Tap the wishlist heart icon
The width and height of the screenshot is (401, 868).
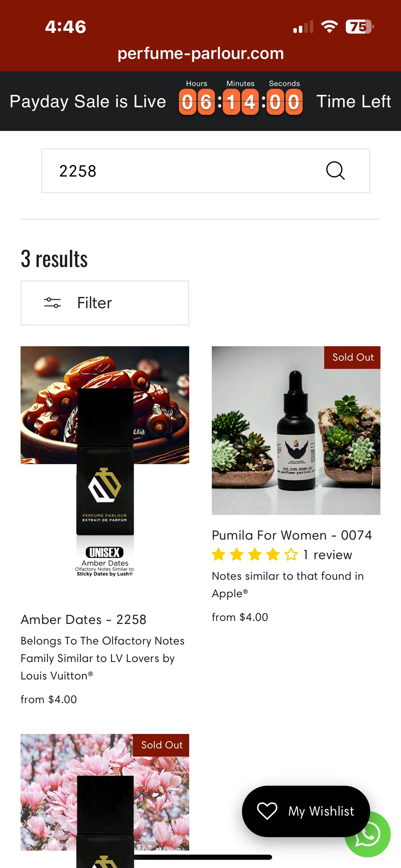(x=267, y=811)
